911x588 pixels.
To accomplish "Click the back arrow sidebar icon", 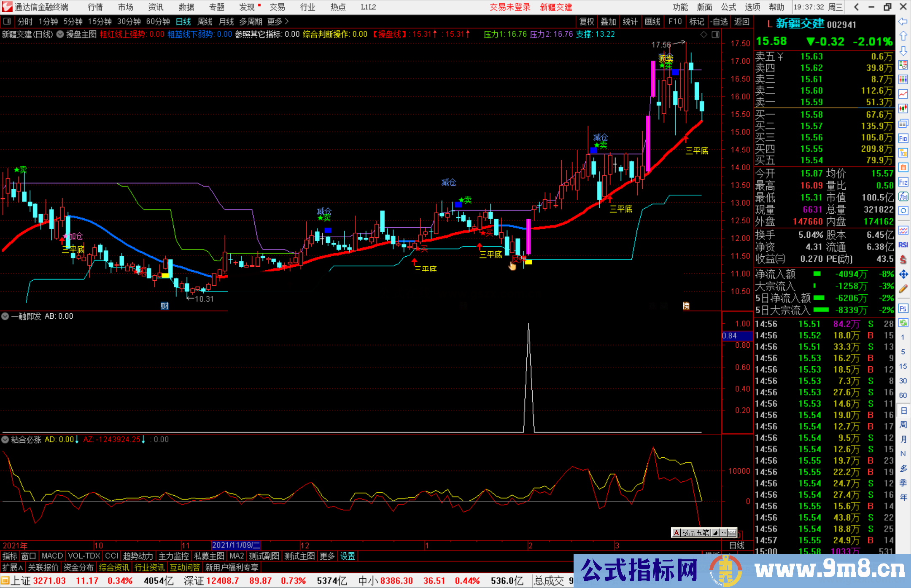I will pos(903,21).
